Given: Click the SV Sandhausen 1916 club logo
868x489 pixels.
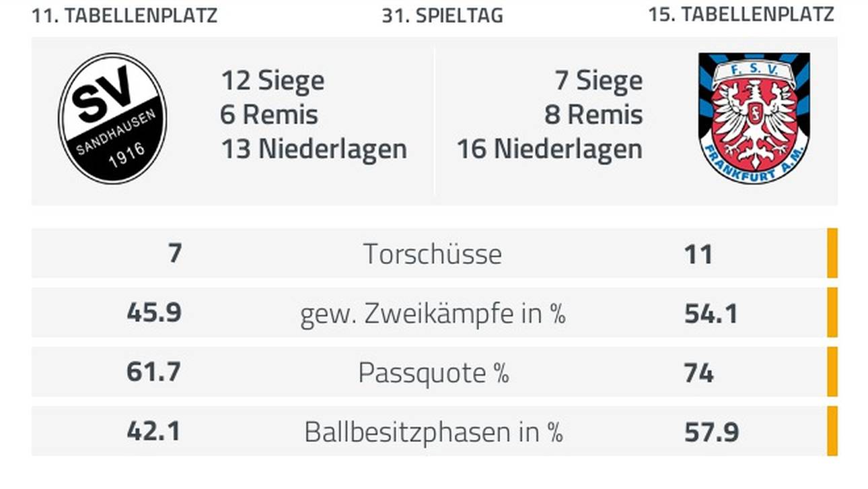Looking at the screenshot, I should point(112,119).
